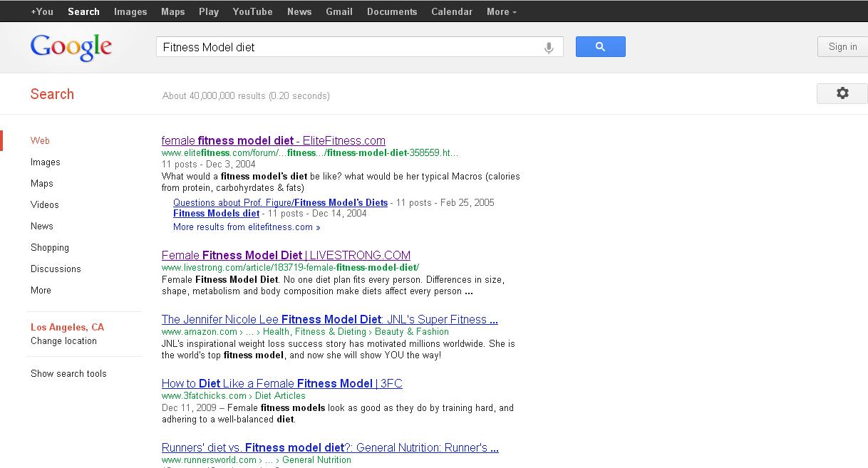The image size is (868, 468).
Task: Open YouTube in top bar
Action: [252, 11]
